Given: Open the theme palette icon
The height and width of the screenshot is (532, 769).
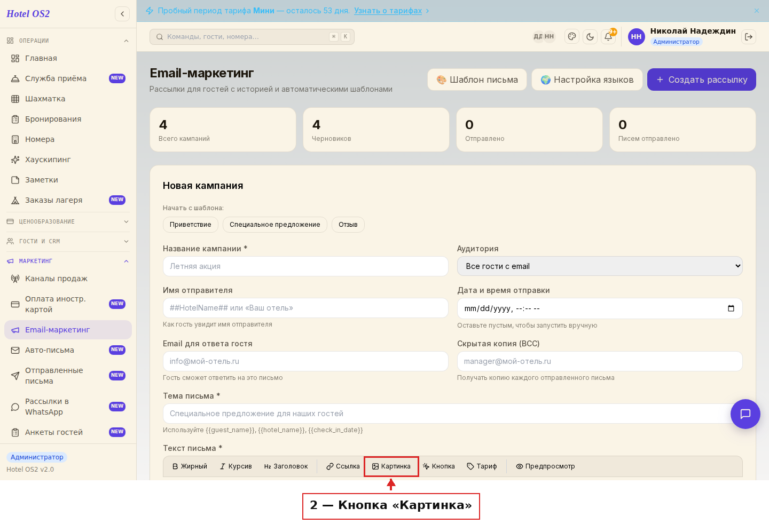Looking at the screenshot, I should click(x=572, y=37).
